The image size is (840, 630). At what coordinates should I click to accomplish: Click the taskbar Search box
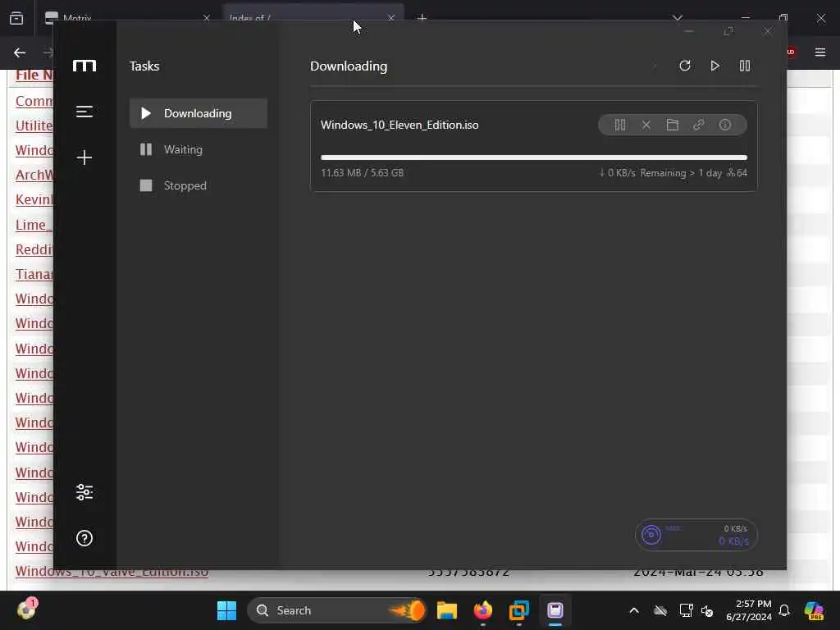tap(336, 610)
